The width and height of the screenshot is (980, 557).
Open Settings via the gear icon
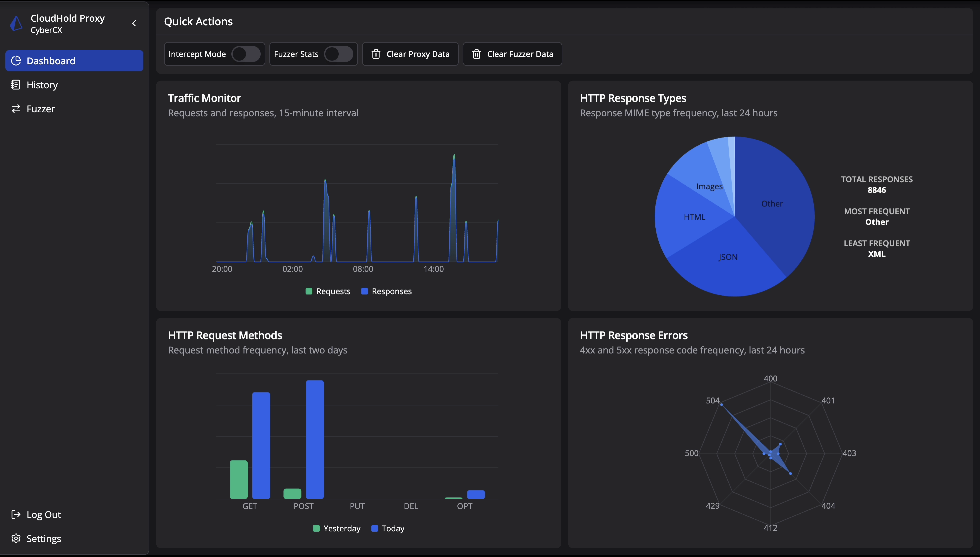point(16,538)
